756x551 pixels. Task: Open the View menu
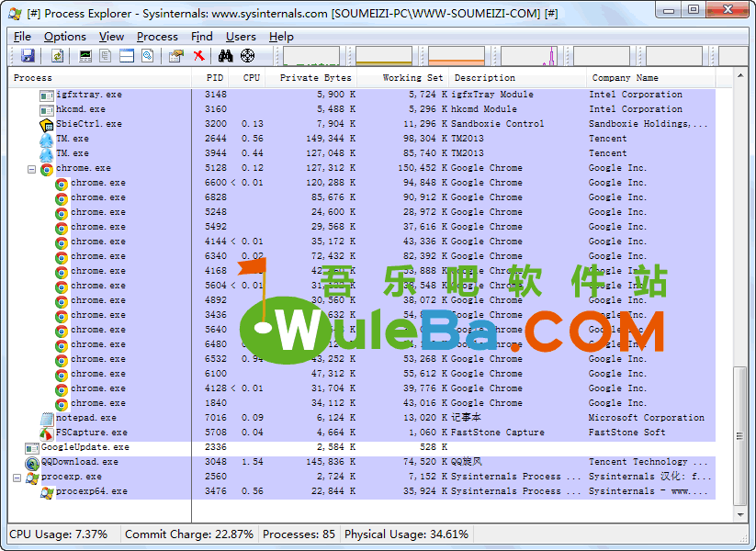(x=111, y=37)
